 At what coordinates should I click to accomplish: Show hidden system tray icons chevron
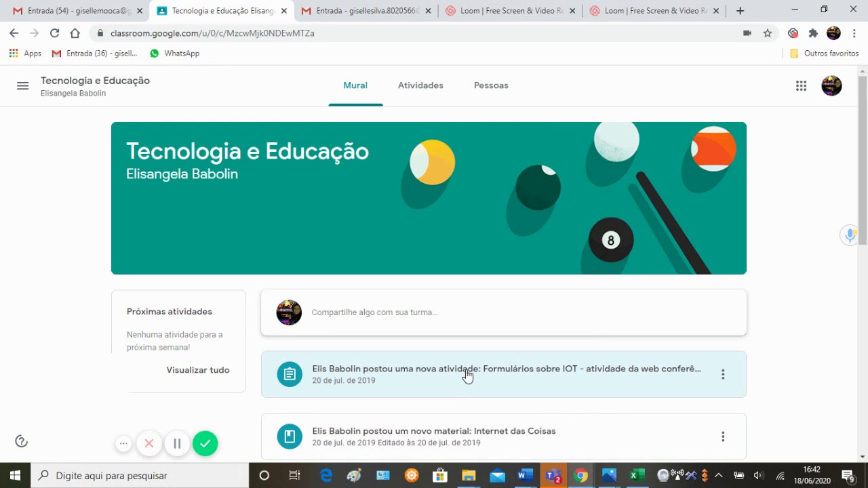click(719, 475)
